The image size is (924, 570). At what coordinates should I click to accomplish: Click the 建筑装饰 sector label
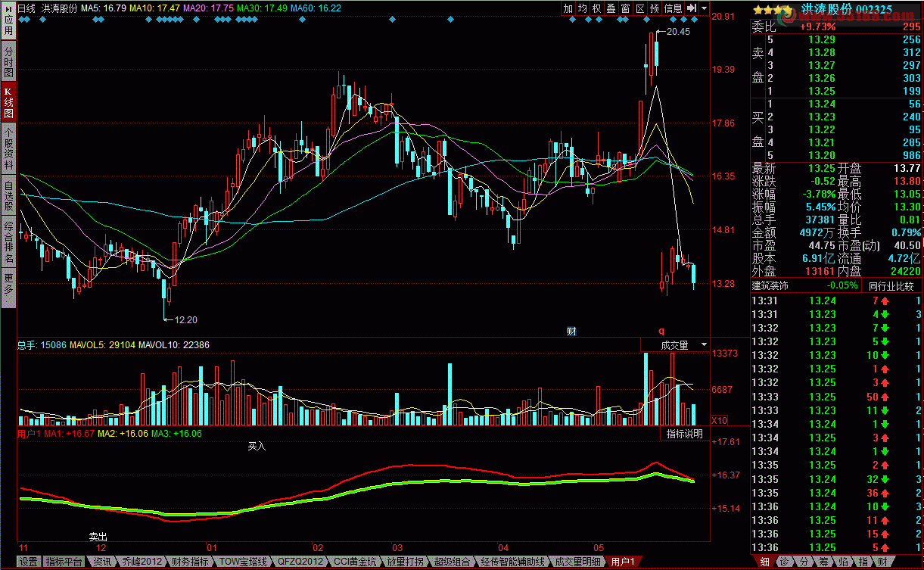tap(770, 286)
